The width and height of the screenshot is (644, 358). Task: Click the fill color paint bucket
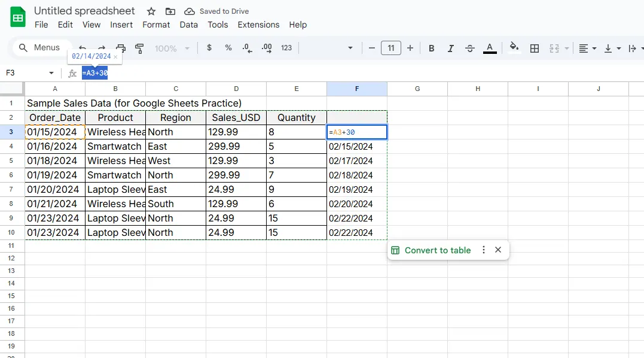[x=514, y=48]
